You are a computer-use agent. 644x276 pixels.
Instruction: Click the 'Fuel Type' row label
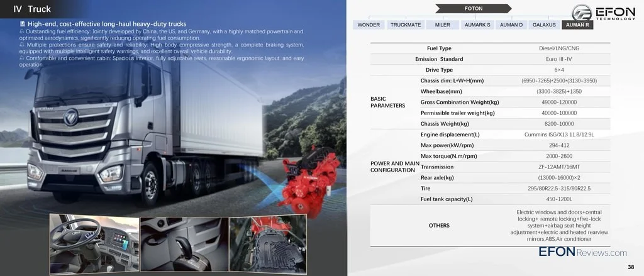(x=439, y=48)
